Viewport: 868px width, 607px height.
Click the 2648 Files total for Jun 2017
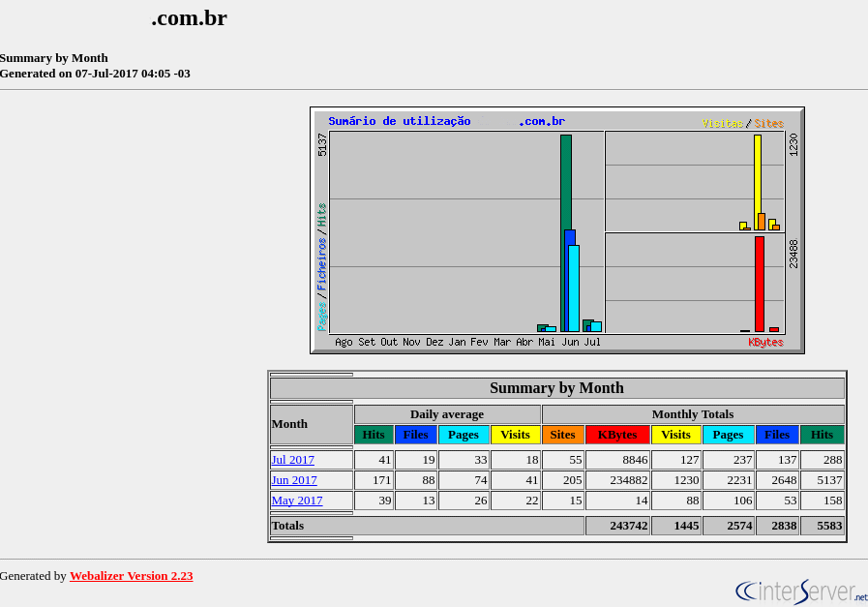pyautogui.click(x=777, y=480)
